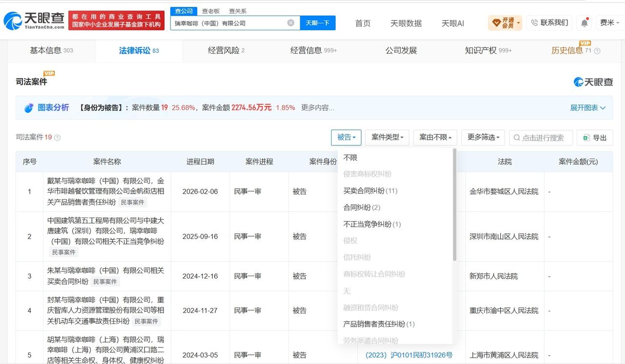This screenshot has width=625, height=364.
Task: Click the 重庆市渝中区人民法院 court cell
Action: (x=504, y=310)
